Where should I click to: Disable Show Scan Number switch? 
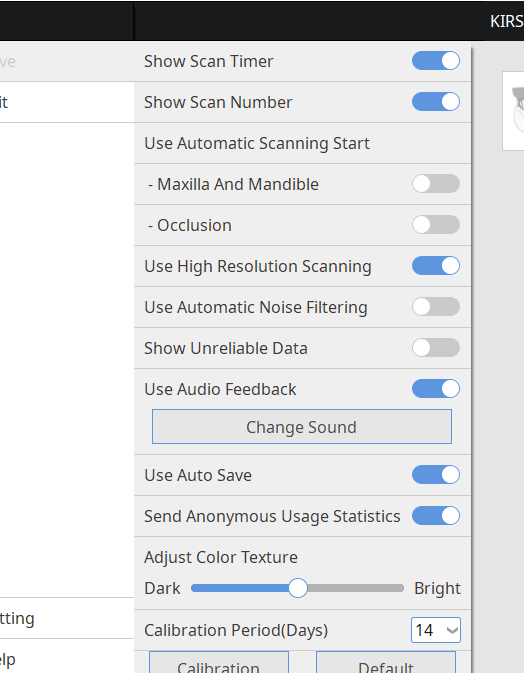[436, 102]
